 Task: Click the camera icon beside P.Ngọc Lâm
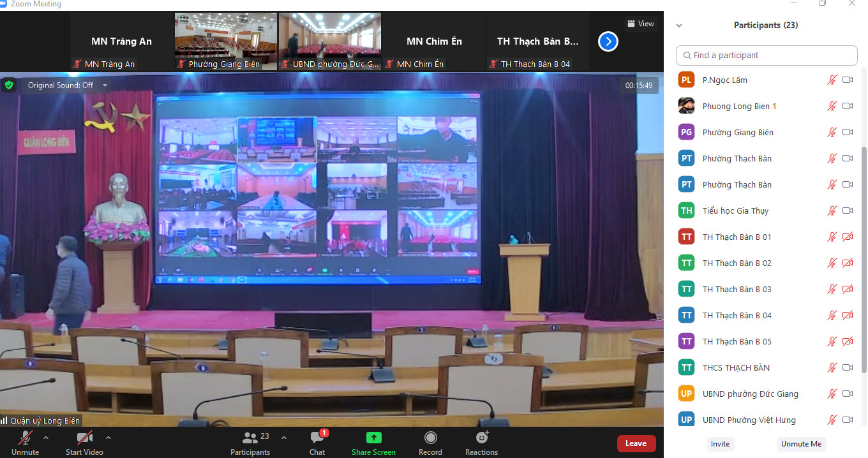848,80
